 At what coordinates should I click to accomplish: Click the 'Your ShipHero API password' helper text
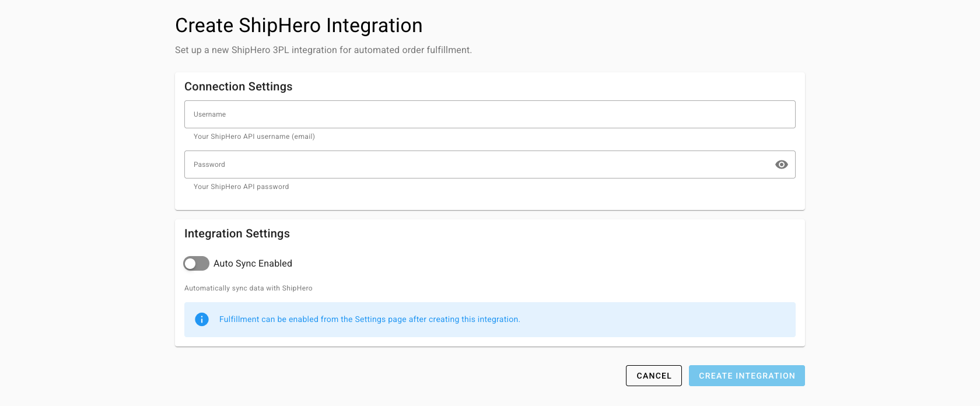[x=242, y=187]
